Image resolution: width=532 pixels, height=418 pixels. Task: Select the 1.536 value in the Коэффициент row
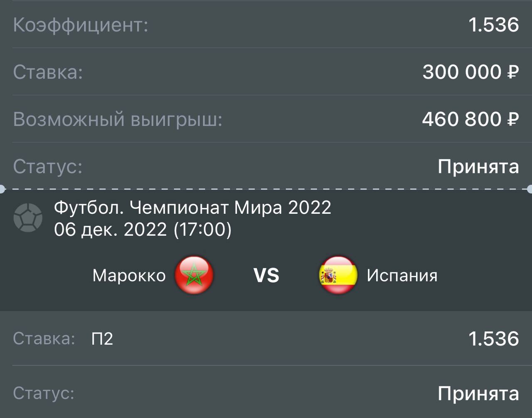coord(494,25)
